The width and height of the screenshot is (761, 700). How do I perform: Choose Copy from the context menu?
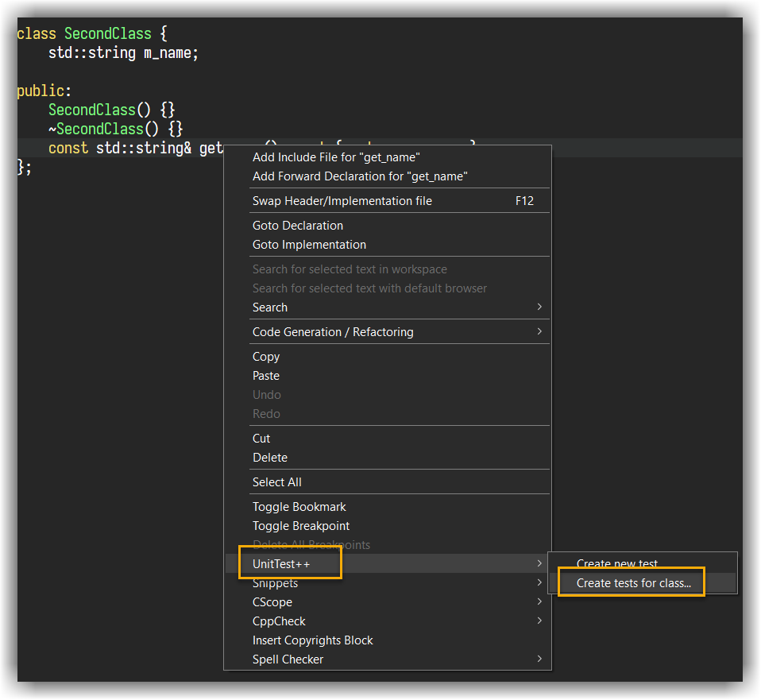pos(266,357)
